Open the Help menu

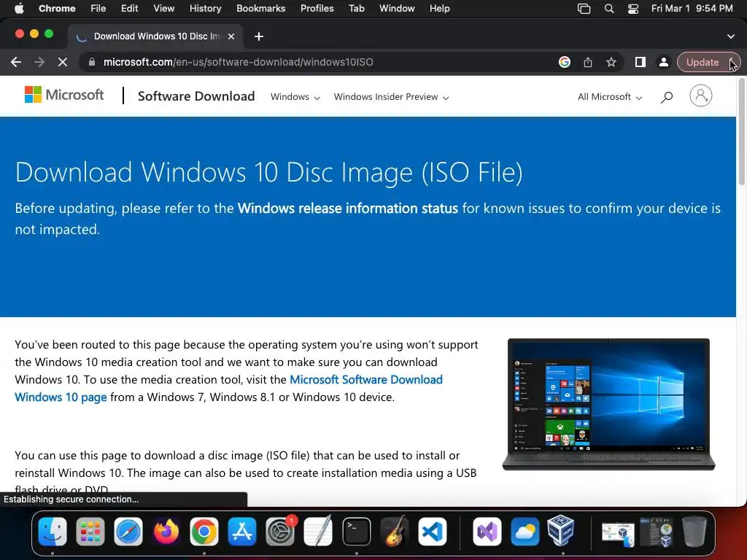coord(439,9)
